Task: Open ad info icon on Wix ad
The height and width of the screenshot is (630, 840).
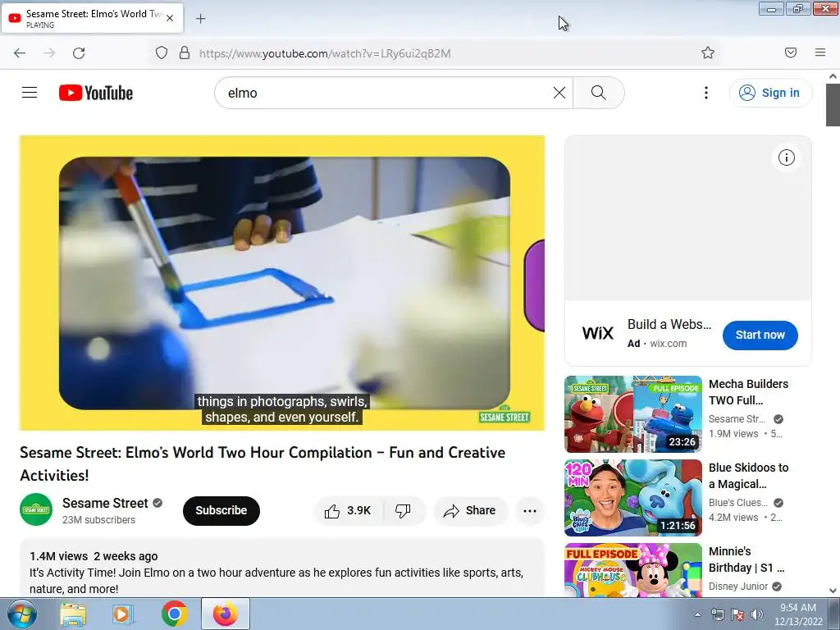Action: (x=787, y=157)
